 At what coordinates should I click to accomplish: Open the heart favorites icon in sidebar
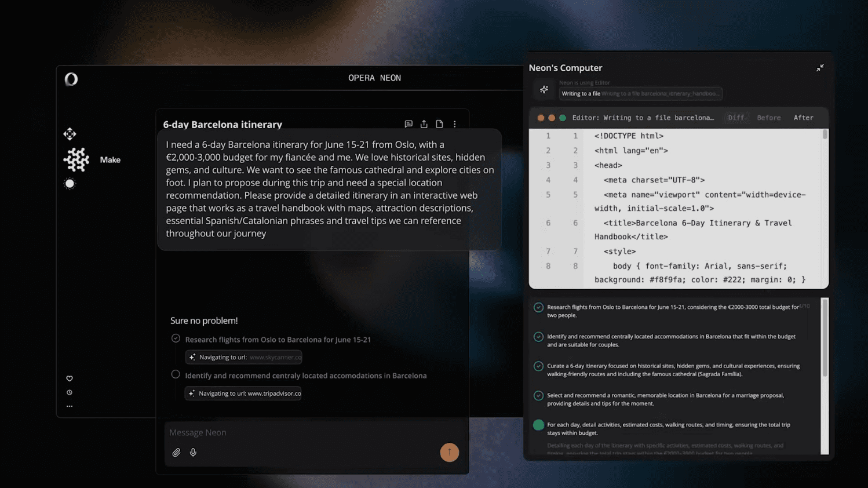pos(70,378)
